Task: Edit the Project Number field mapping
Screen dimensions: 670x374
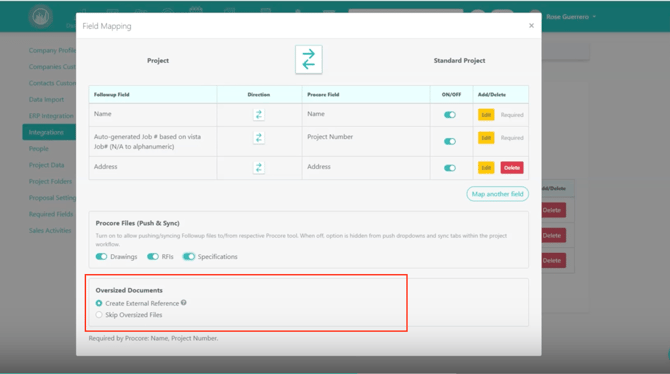Action: [486, 138]
